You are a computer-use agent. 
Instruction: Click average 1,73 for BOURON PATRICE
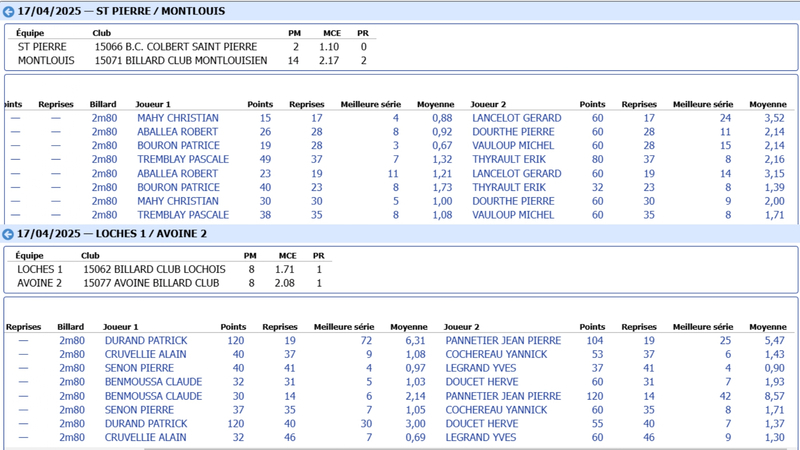click(x=442, y=187)
